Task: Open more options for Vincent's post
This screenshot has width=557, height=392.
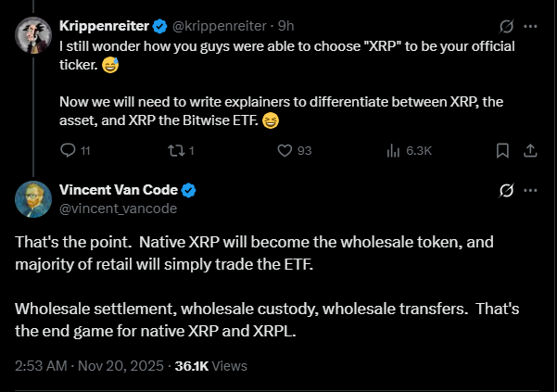Action: [531, 190]
